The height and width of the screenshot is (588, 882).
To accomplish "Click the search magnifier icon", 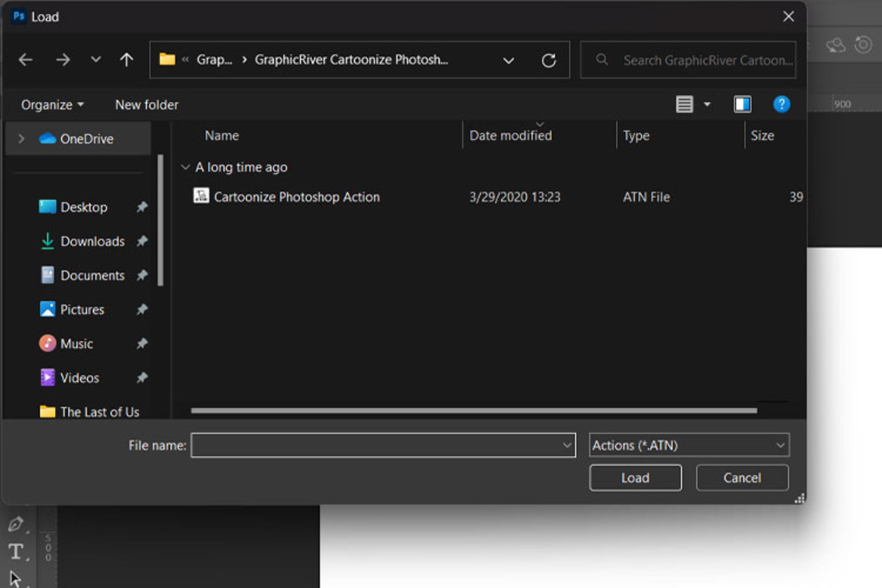I will 602,59.
